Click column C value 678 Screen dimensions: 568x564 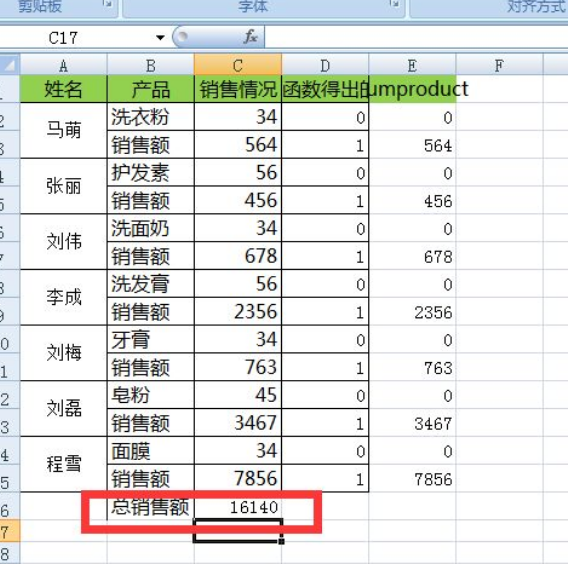point(238,256)
